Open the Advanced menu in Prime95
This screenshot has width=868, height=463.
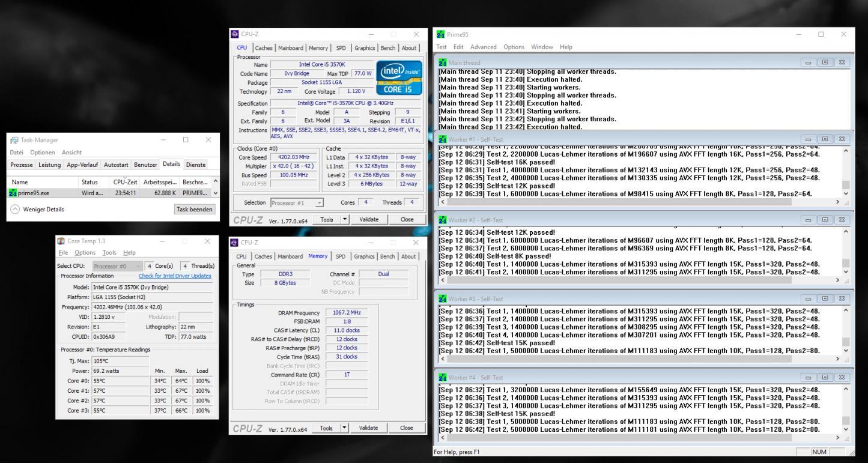[484, 47]
